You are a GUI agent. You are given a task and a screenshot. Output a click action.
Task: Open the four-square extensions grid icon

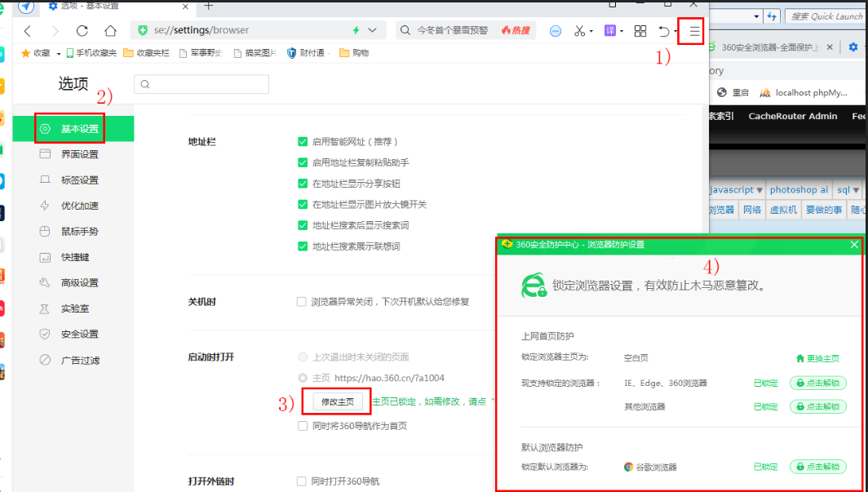640,32
